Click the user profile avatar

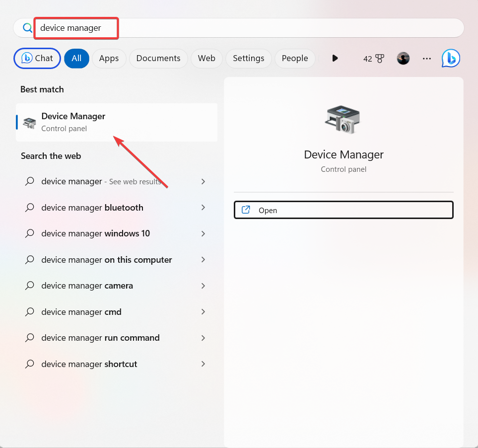403,58
